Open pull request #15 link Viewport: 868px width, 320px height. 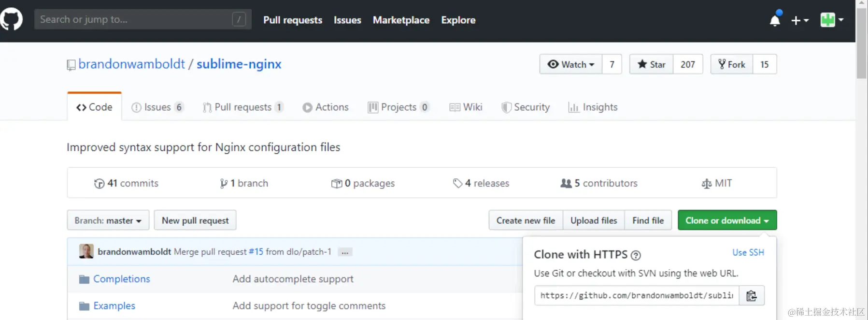(256, 252)
